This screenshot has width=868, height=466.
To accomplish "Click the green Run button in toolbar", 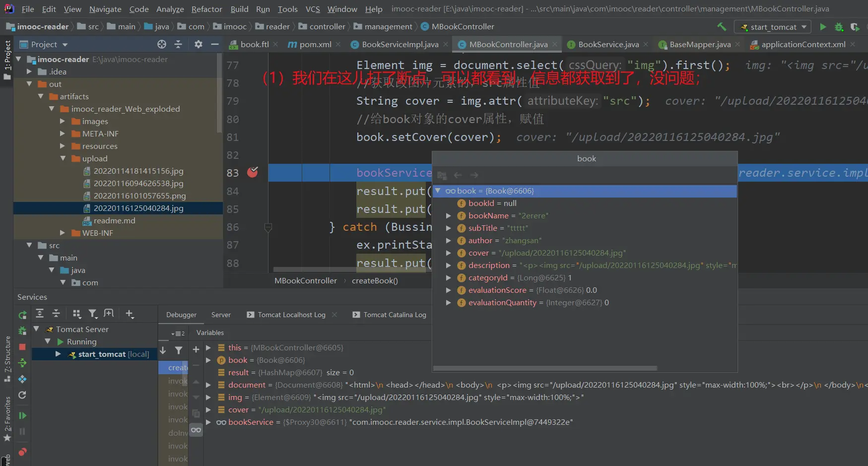I will click(x=823, y=27).
